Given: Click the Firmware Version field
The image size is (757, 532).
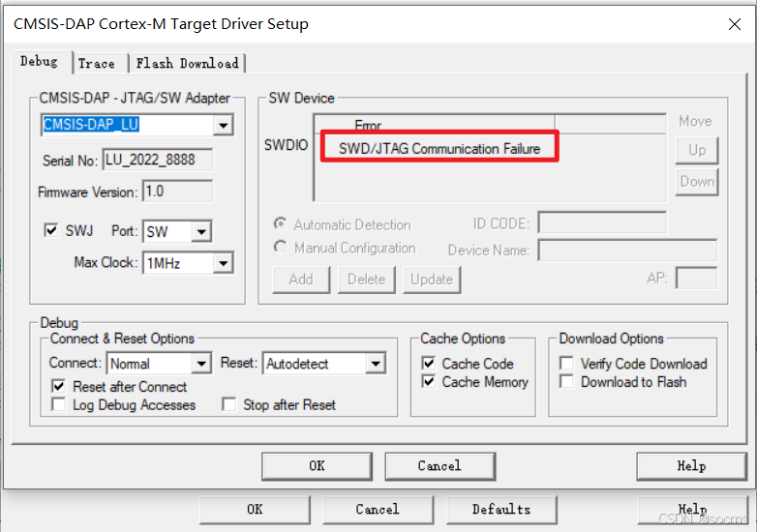Looking at the screenshot, I should click(x=177, y=192).
